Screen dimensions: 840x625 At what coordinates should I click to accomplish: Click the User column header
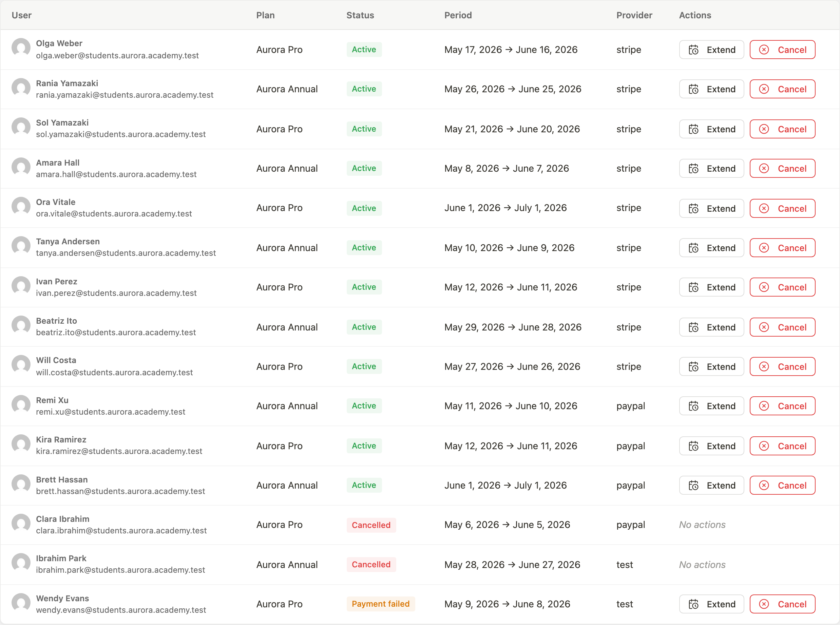tap(22, 15)
